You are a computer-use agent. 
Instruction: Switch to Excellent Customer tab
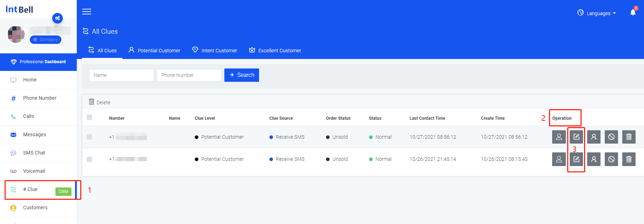pos(275,50)
